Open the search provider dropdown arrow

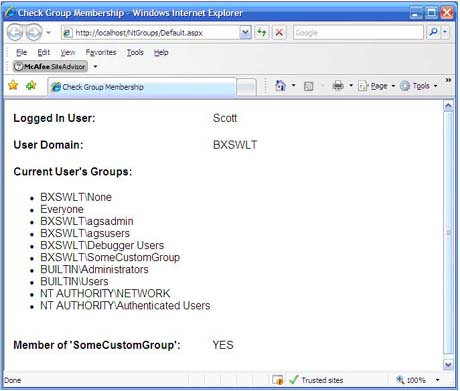coord(445,32)
